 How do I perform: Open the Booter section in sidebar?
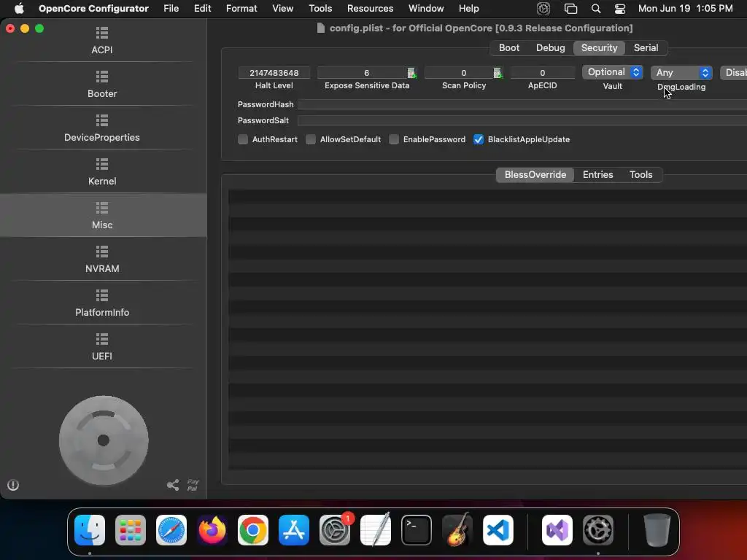[x=102, y=85]
